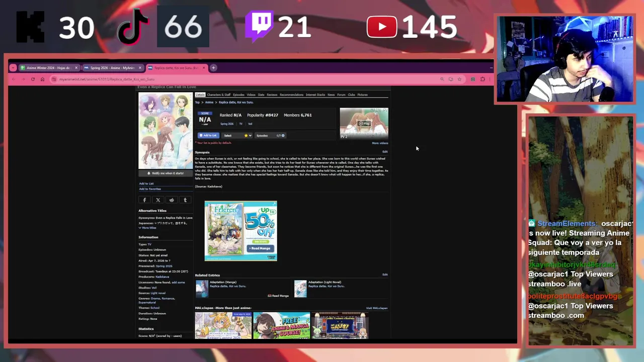View site information icon in address bar

tap(54, 79)
